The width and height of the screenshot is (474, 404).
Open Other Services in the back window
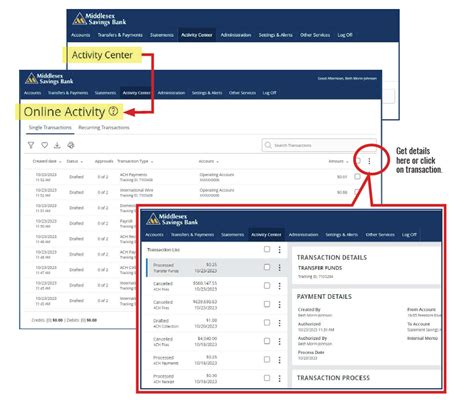pos(315,35)
